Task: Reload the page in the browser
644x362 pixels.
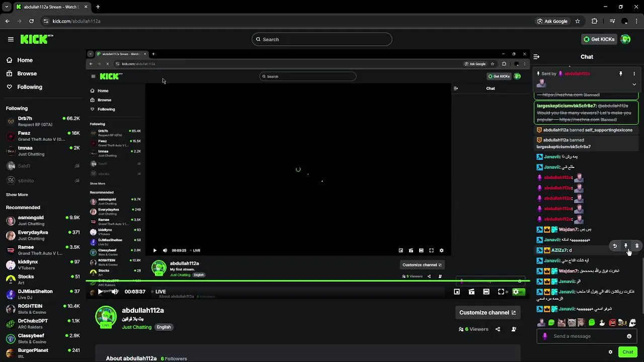Action: click(31, 21)
